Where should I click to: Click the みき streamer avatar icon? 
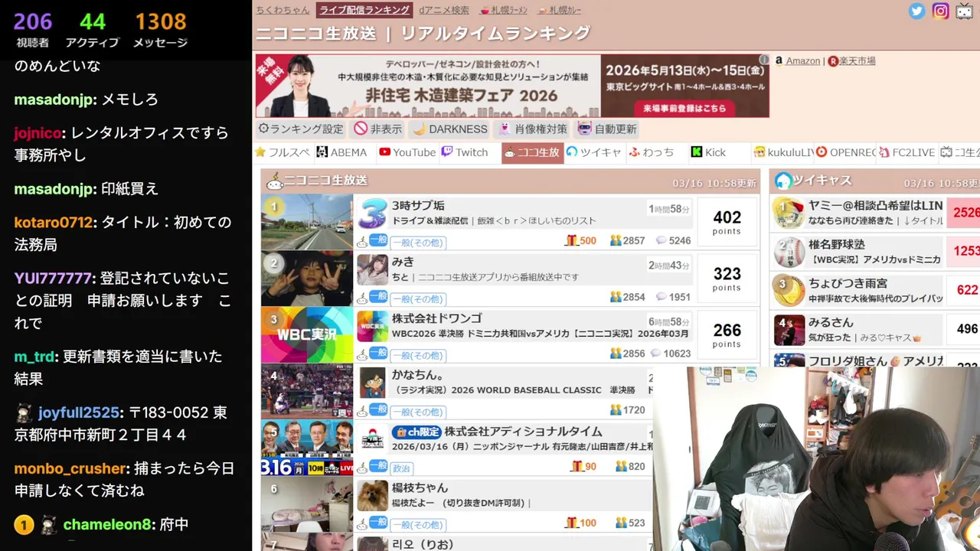point(372,269)
